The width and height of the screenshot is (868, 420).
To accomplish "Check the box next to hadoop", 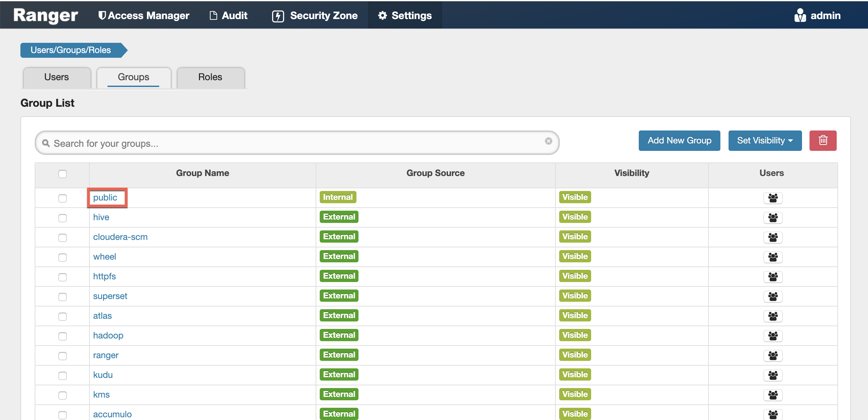I will 62,336.
